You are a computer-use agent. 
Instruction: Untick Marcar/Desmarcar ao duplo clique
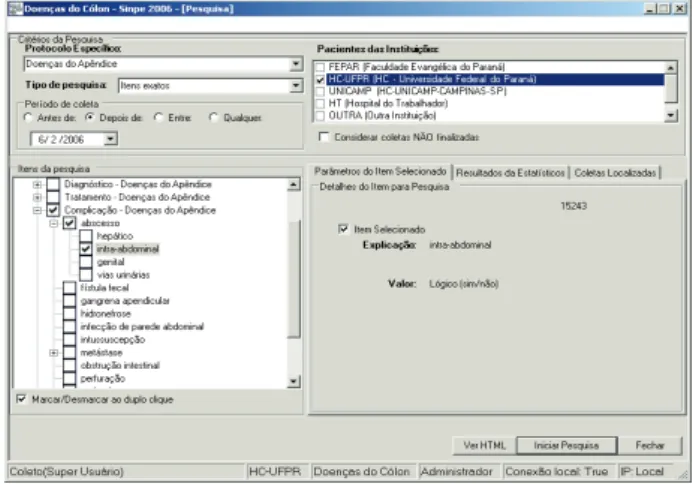[x=21, y=399]
